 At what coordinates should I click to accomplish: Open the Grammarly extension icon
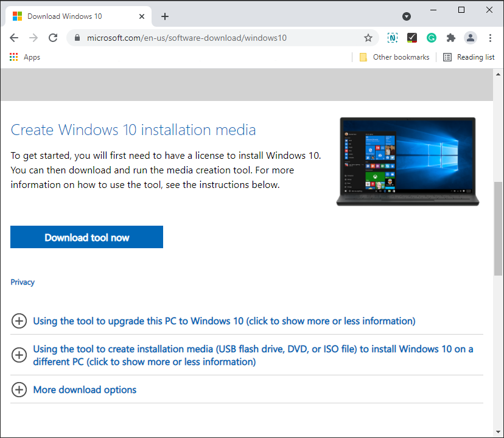pos(432,38)
